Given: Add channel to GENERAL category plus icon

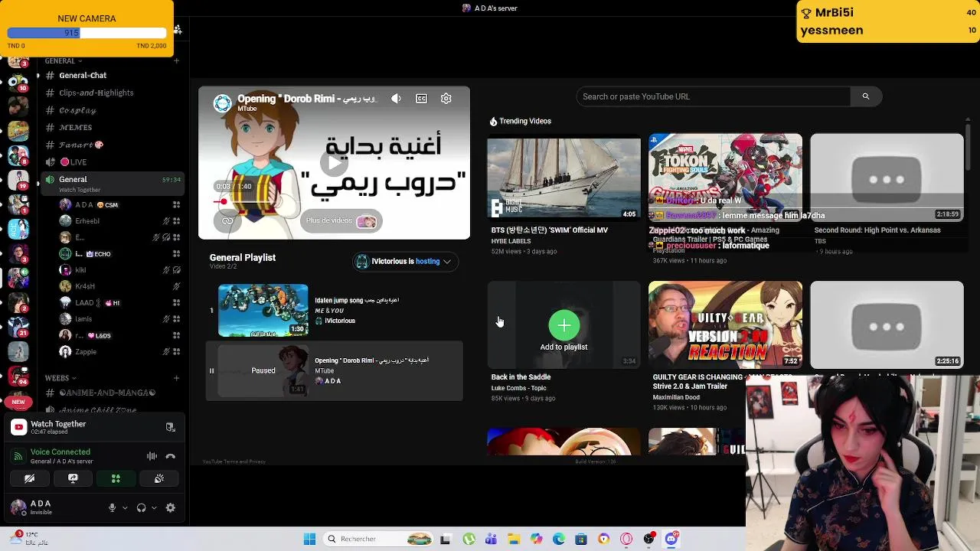Looking at the screenshot, I should coord(177,60).
